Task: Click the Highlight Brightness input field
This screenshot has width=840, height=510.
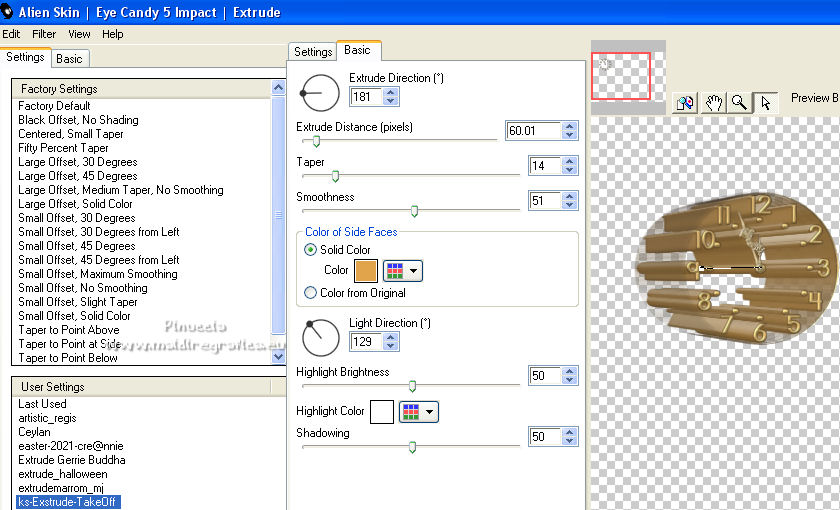Action: [545, 376]
